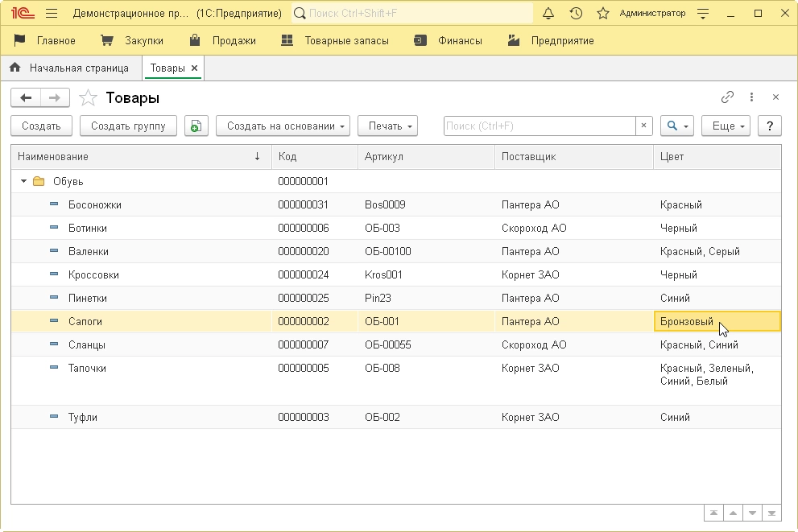Open the Еще dropdown menu

pyautogui.click(x=726, y=126)
